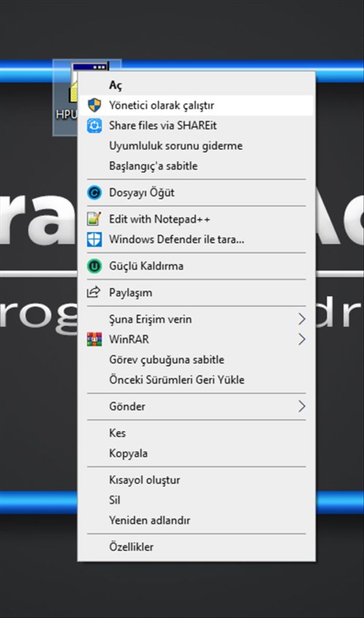Click the Notepad++ icon
Viewport: 364px width, 618px height.
(94, 218)
